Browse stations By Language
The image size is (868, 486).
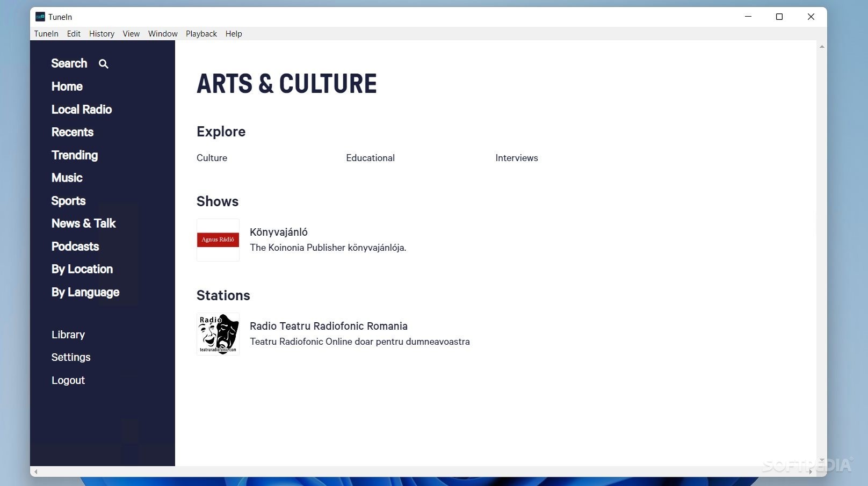85,292
